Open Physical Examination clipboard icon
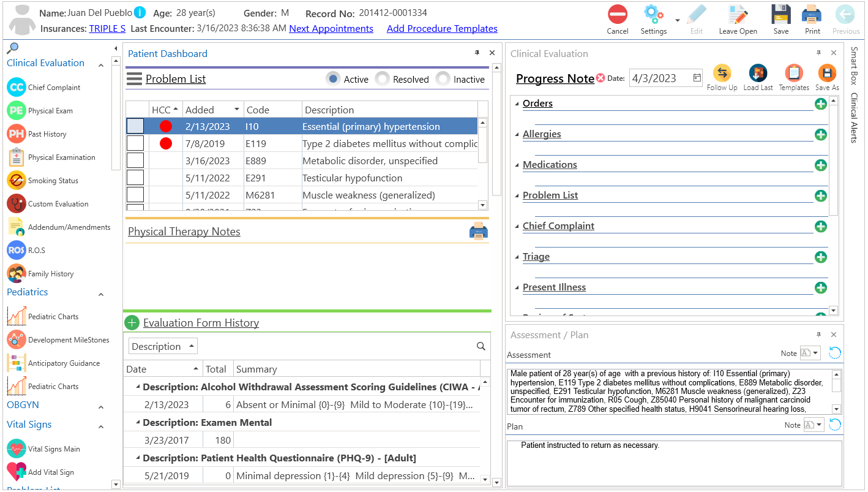 (17, 157)
